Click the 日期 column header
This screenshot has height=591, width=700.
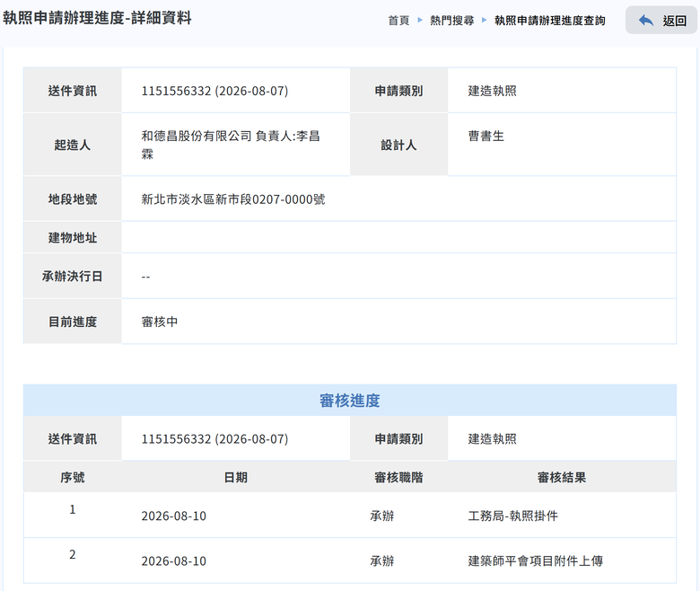click(235, 477)
